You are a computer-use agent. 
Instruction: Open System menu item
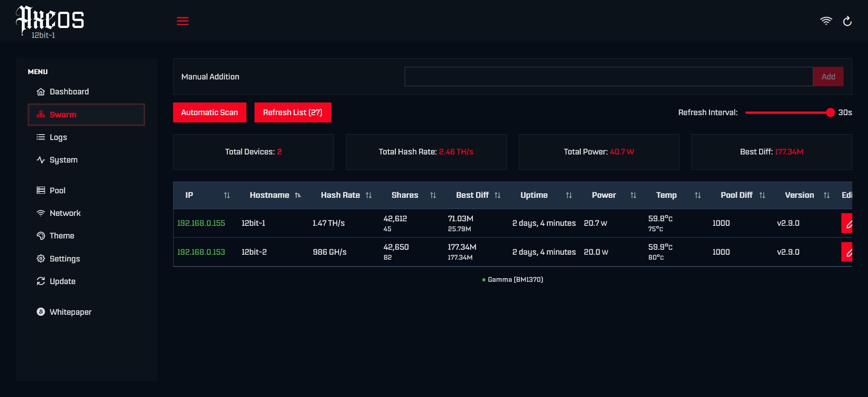click(x=86, y=160)
